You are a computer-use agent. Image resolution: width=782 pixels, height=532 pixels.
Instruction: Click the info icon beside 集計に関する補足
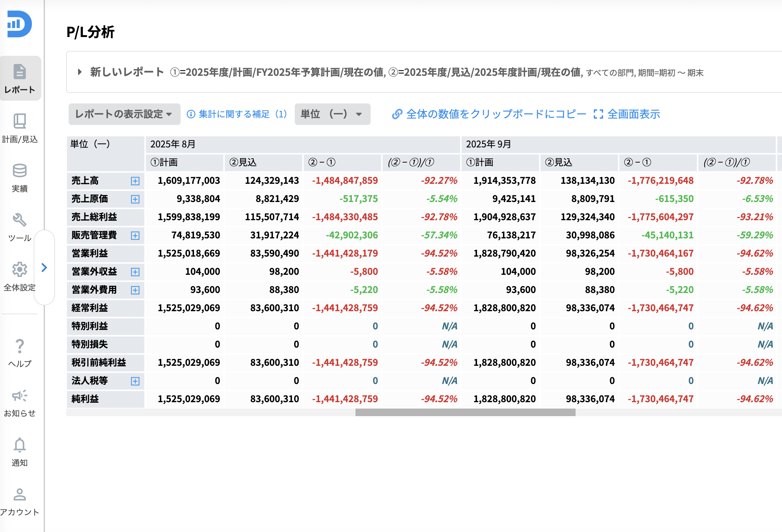click(191, 114)
